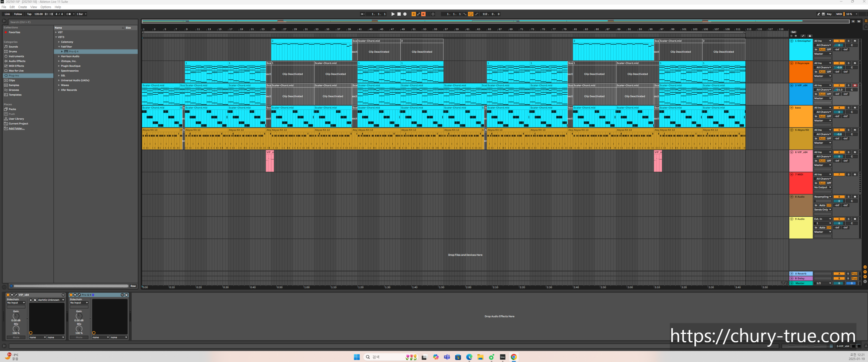Enable the Automation Arm icon
The width and height of the screenshot is (868, 362).
[418, 14]
